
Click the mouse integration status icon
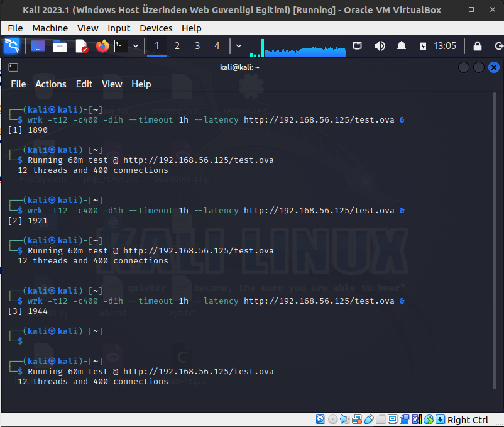(429, 419)
